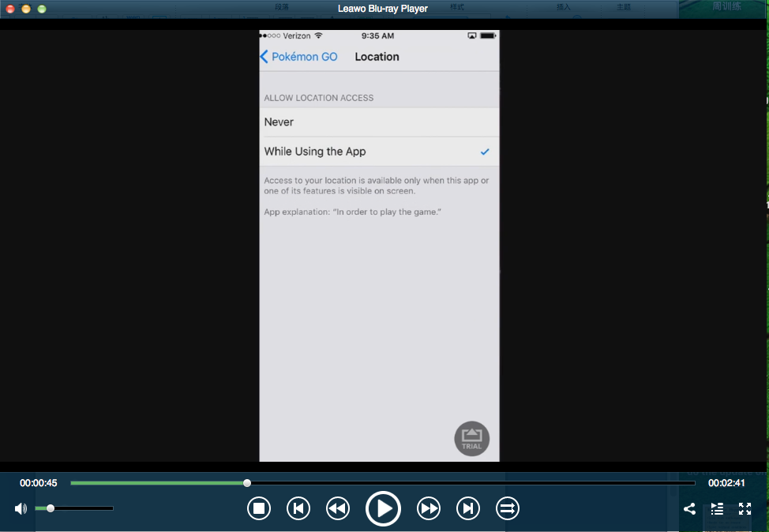The image size is (769, 532).
Task: Close the player window
Action: click(9, 9)
